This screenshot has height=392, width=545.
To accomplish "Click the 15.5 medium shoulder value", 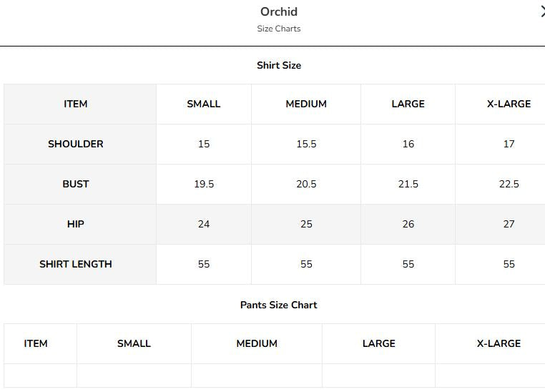I will pos(306,144).
